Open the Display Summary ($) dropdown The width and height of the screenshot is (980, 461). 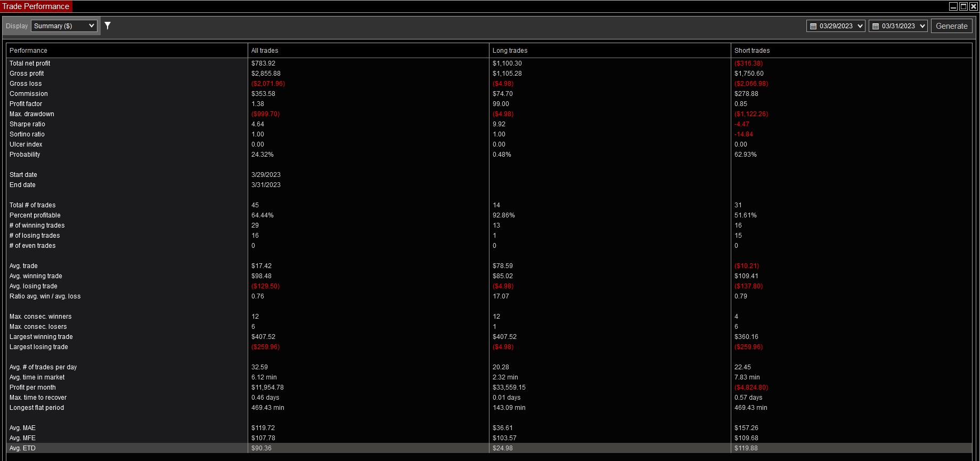click(64, 26)
